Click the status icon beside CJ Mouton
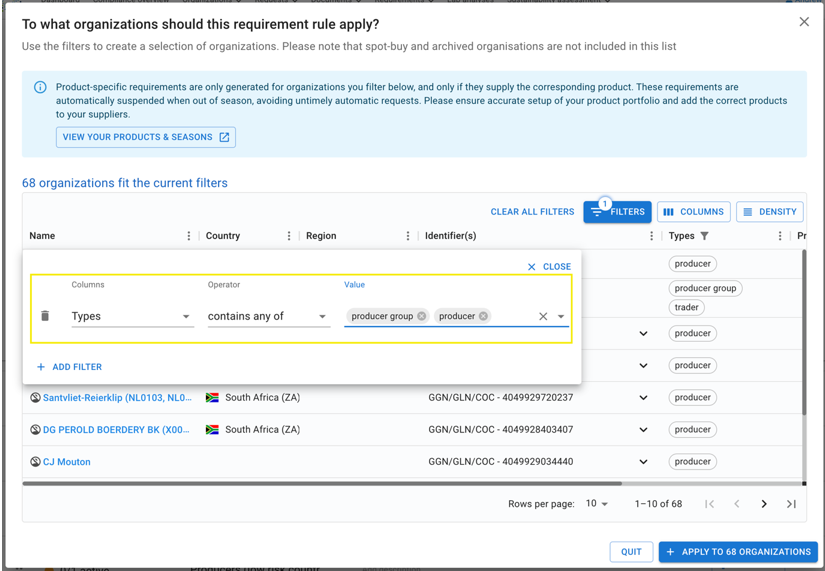 point(35,462)
